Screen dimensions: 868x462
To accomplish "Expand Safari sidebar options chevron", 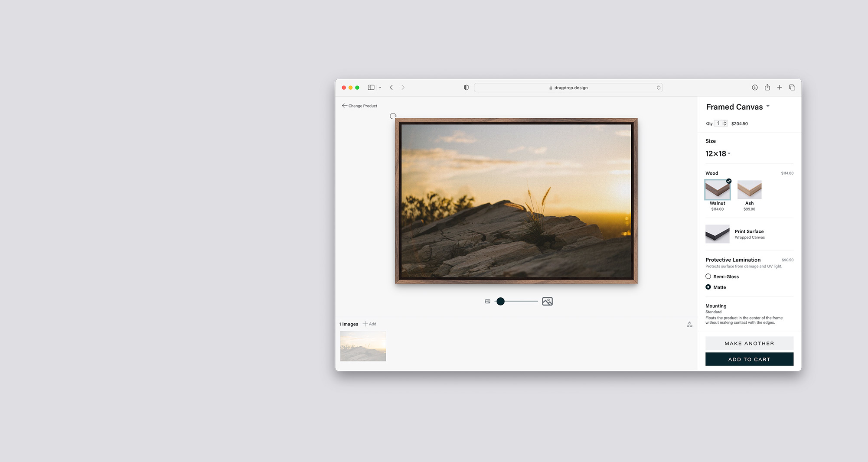I will (380, 88).
